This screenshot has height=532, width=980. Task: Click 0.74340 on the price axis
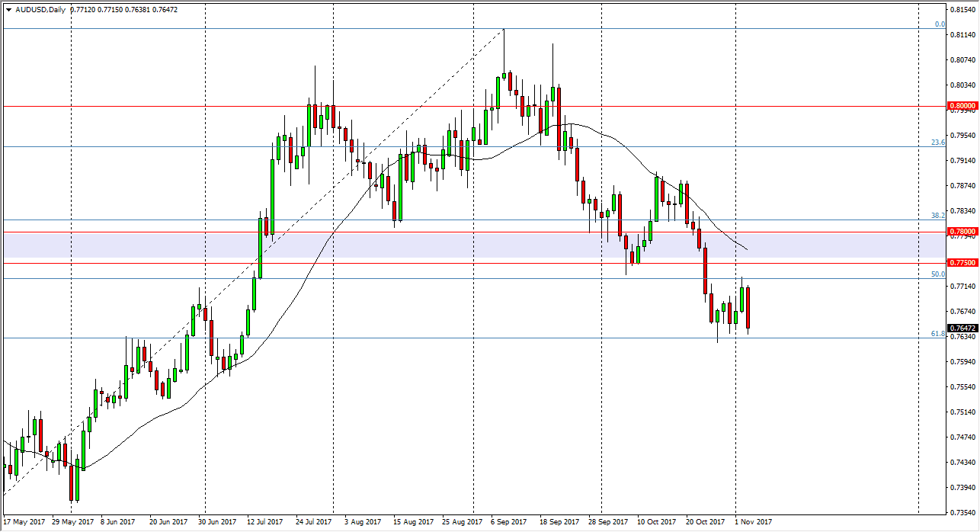[x=962, y=463]
